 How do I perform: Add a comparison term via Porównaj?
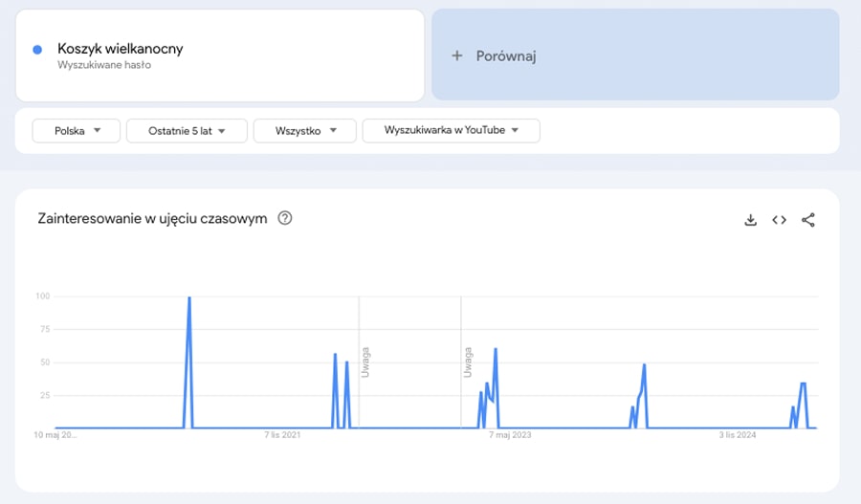pos(635,55)
